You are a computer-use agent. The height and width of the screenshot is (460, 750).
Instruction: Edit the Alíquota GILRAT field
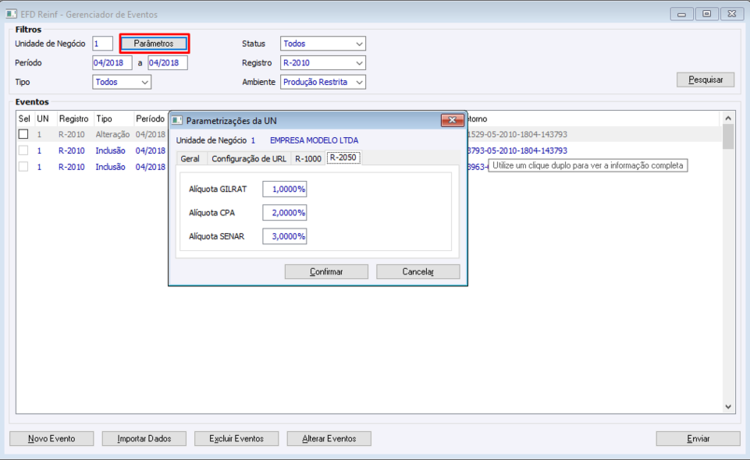(285, 189)
